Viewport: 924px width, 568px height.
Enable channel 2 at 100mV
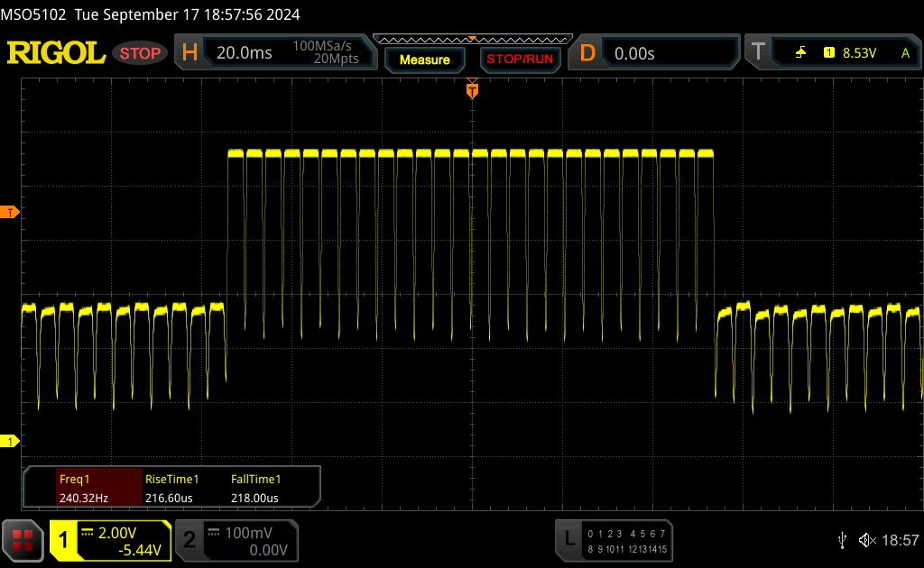pos(189,540)
